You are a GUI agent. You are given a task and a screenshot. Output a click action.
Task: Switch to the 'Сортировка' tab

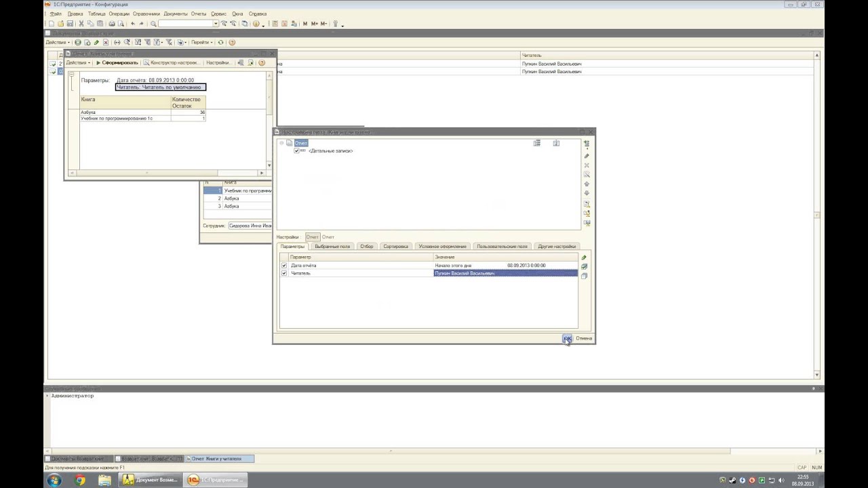click(395, 247)
